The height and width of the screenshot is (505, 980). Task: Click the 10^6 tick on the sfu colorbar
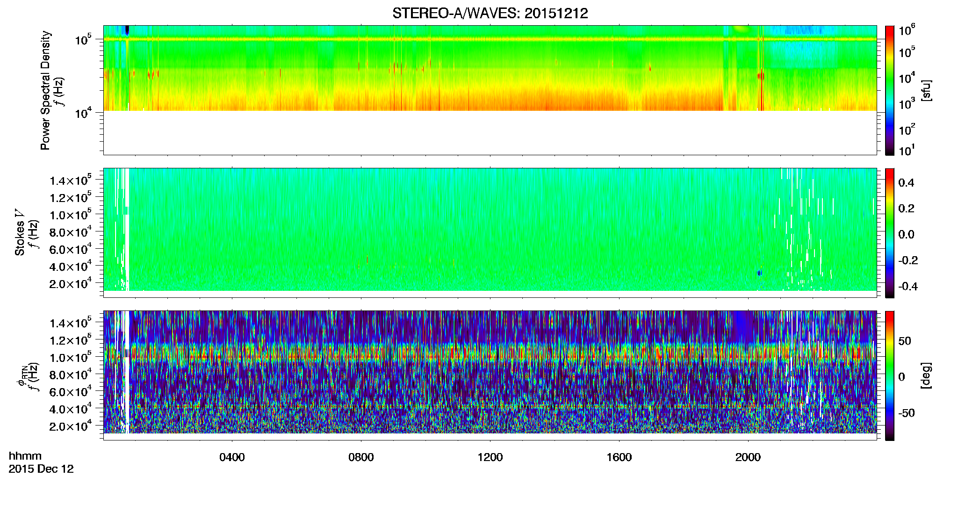coord(907,30)
